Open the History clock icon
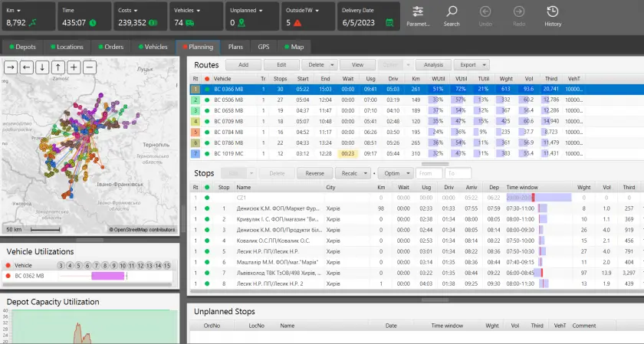This screenshot has height=344, width=644. 553,12
